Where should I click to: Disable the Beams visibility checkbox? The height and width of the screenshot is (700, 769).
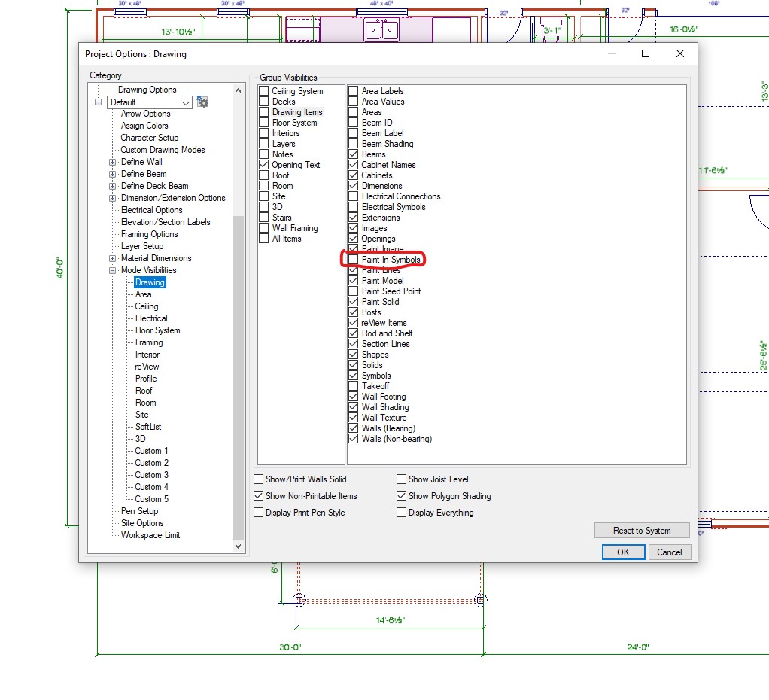(354, 154)
